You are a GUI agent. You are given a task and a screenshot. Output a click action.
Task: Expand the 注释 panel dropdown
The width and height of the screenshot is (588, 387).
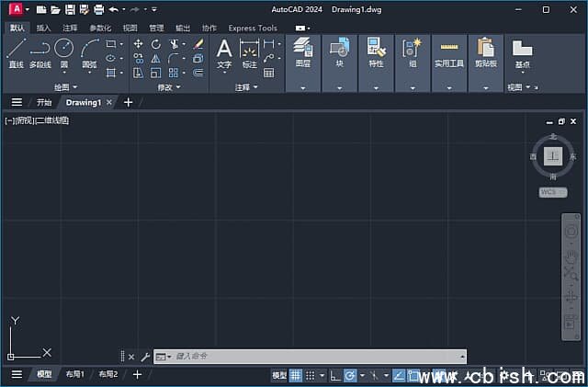click(246, 87)
